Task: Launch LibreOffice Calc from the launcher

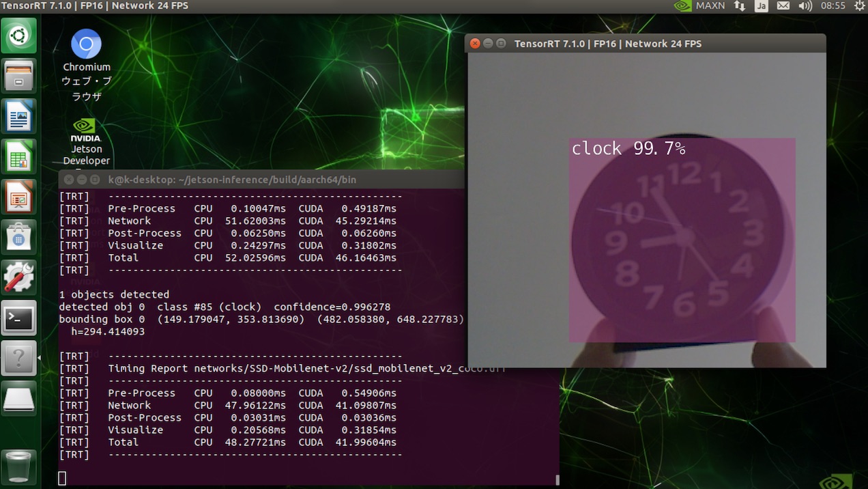Action: coord(19,157)
